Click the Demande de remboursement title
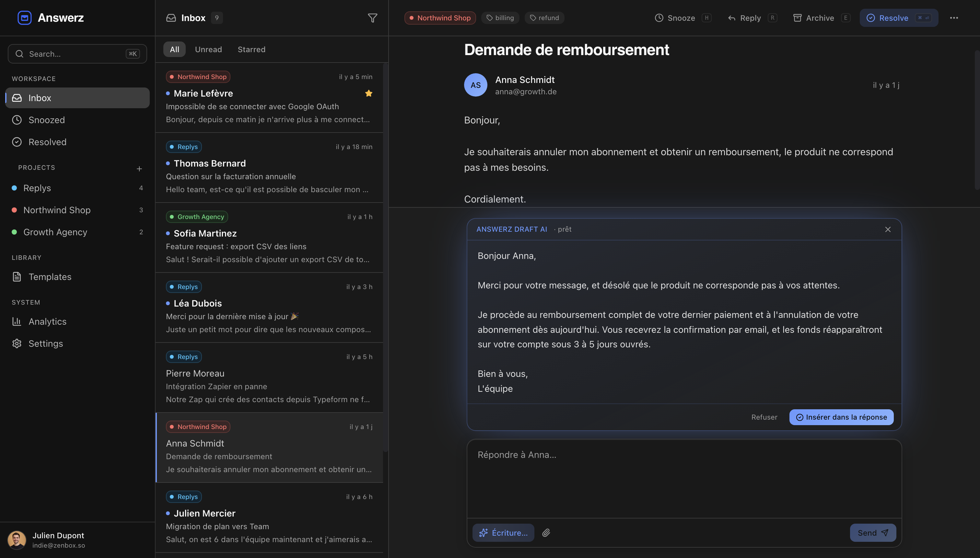This screenshot has height=558, width=980. point(566,50)
